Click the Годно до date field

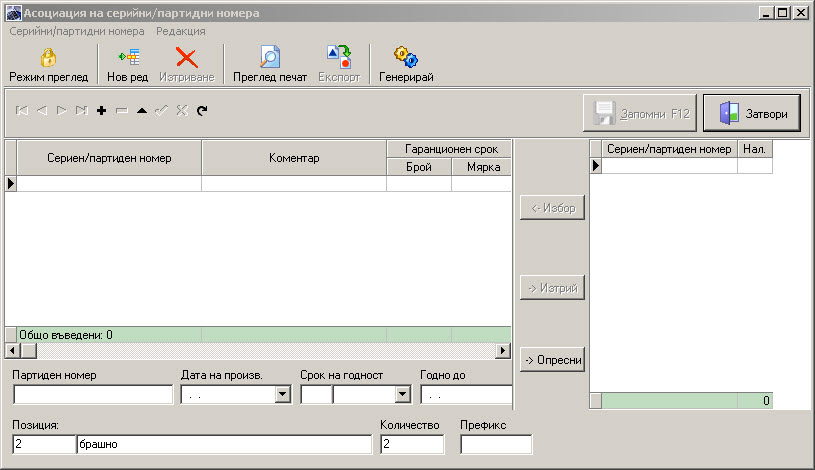[x=466, y=395]
